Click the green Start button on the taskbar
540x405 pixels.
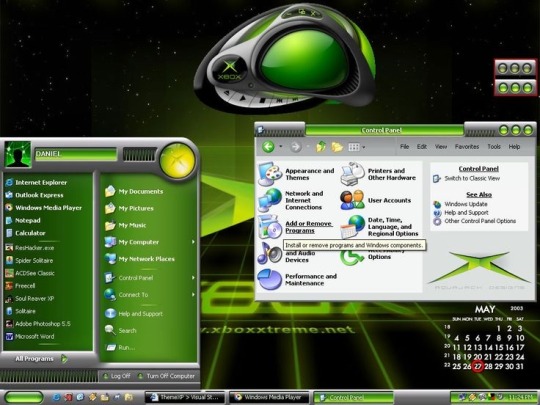pos(24,397)
